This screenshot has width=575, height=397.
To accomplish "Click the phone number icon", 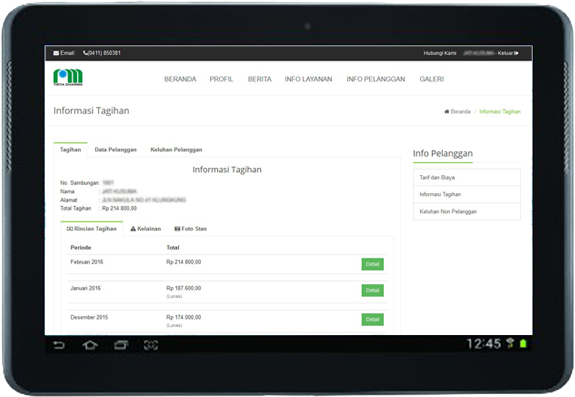I will 85,53.
